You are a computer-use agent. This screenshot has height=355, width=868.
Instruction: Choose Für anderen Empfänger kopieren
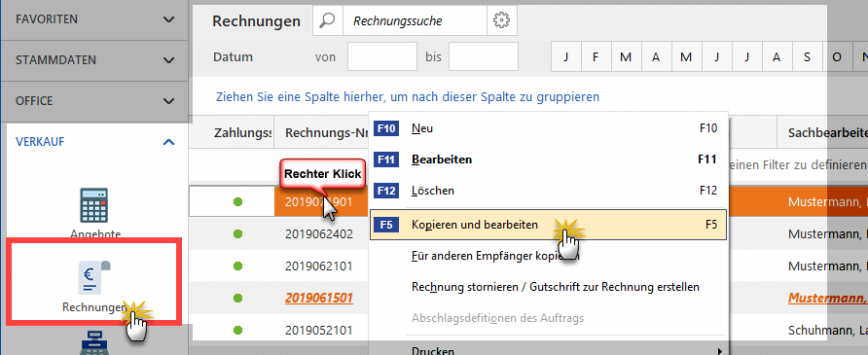pyautogui.click(x=495, y=256)
